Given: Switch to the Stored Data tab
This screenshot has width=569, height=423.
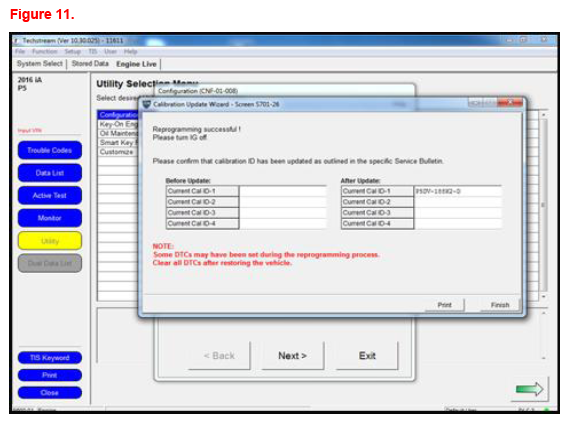Looking at the screenshot, I should coord(90,63).
